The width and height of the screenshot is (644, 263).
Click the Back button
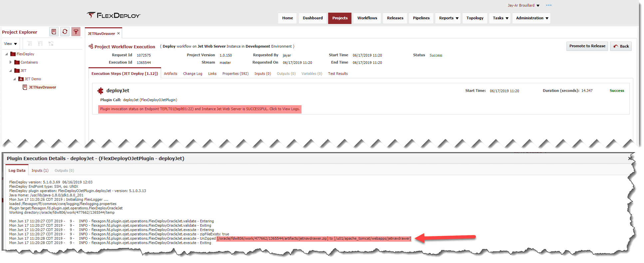tap(621, 46)
